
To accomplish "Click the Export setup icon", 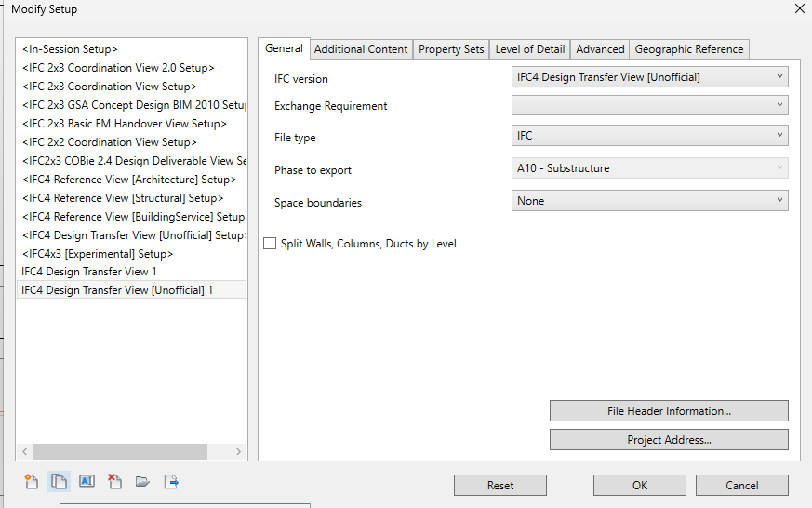I will click(171, 482).
